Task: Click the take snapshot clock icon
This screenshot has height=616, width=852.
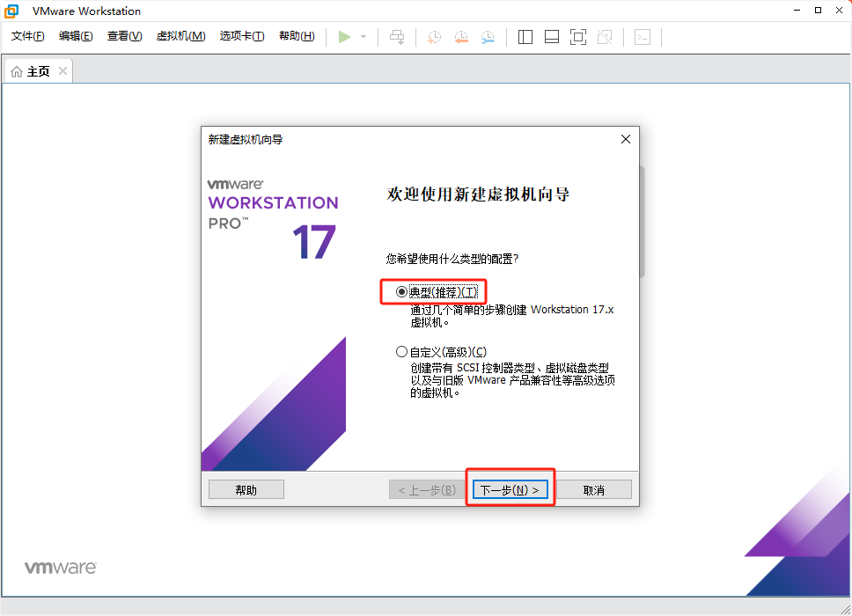Action: [434, 37]
